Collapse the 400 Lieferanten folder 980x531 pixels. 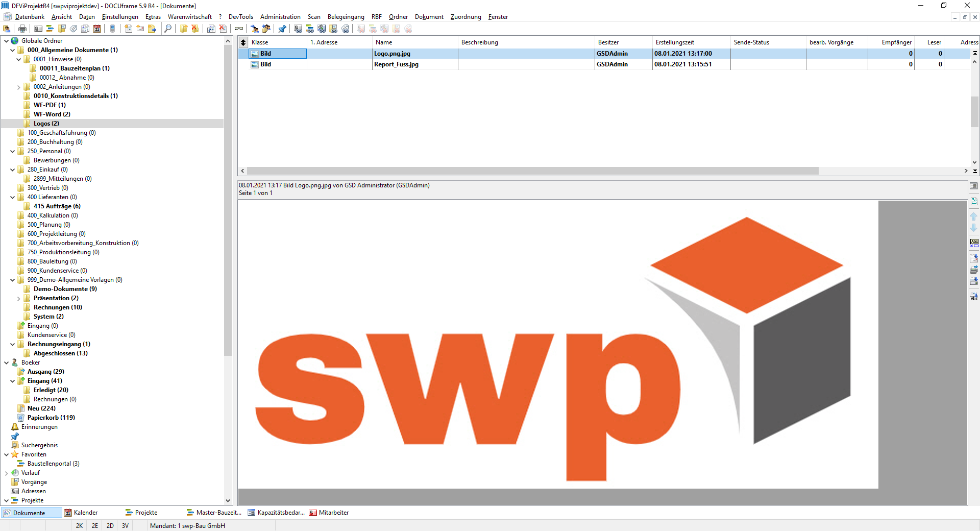(12, 197)
